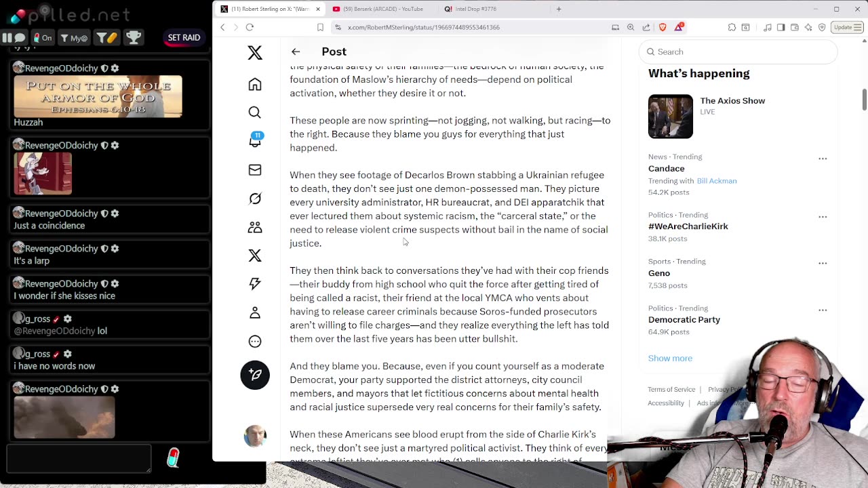Click the page zoom magnifier icon
Viewport: 868px width, 488px height.
click(631, 27)
